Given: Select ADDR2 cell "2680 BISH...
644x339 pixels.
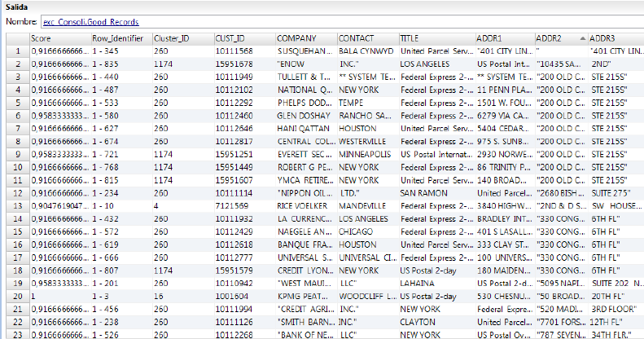Looking at the screenshot, I should click(562, 193).
